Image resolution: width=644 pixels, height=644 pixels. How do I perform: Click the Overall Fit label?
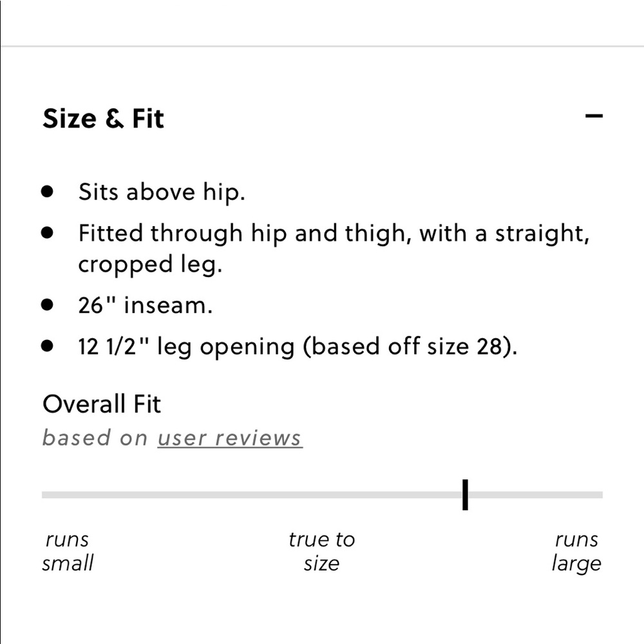coord(102,404)
